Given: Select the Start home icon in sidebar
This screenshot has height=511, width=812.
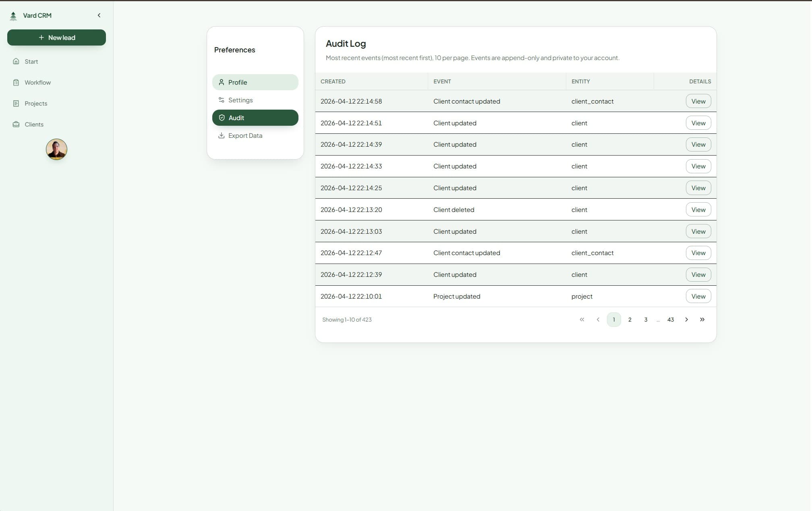Looking at the screenshot, I should point(16,61).
